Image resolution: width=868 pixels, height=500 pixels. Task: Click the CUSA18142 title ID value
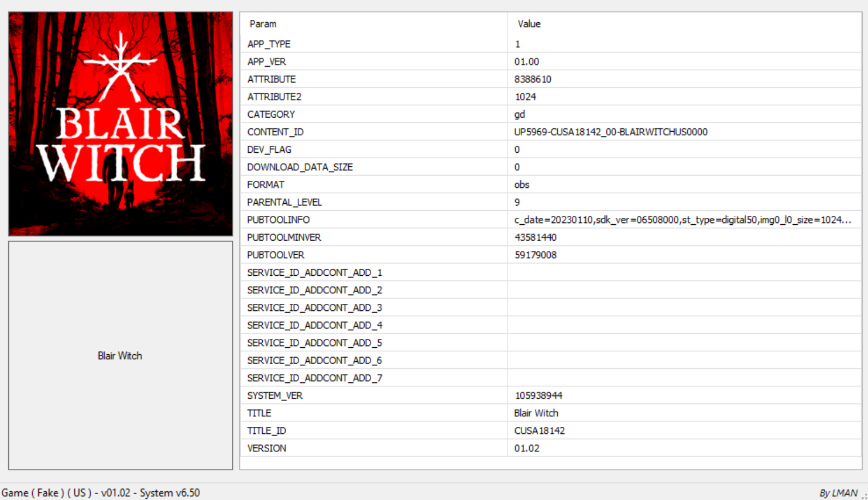coord(540,430)
